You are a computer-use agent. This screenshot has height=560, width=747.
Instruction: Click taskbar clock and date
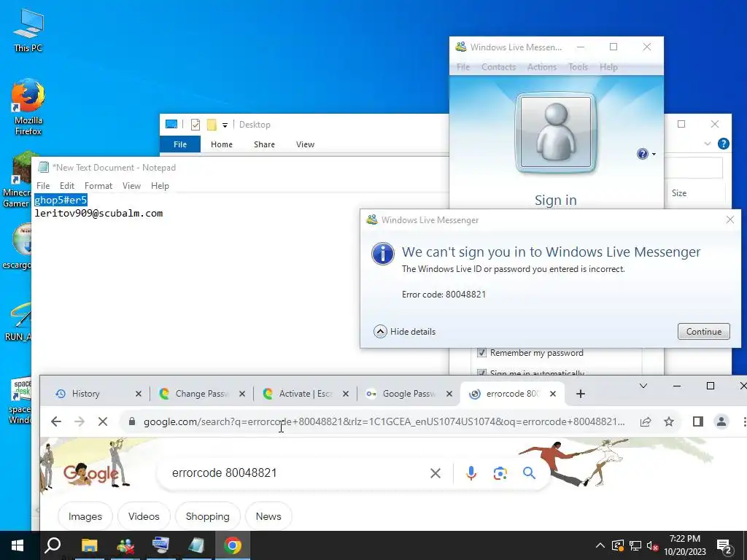(x=684, y=545)
